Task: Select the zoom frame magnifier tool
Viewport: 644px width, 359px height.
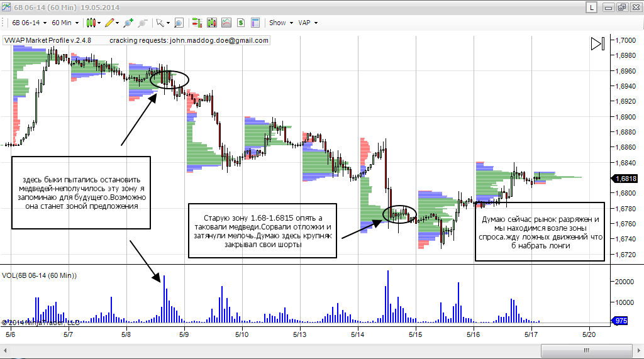Action: [179, 23]
